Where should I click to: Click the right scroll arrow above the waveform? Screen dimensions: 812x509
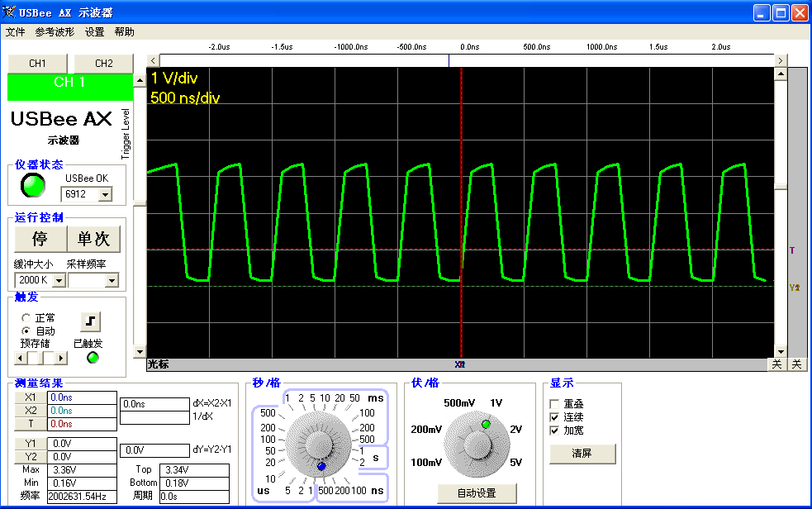pos(781,60)
